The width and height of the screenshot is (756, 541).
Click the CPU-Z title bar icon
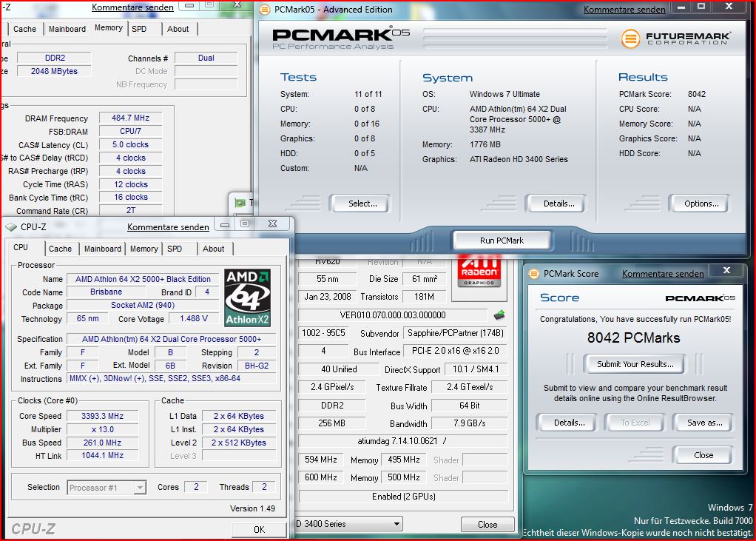[10, 226]
